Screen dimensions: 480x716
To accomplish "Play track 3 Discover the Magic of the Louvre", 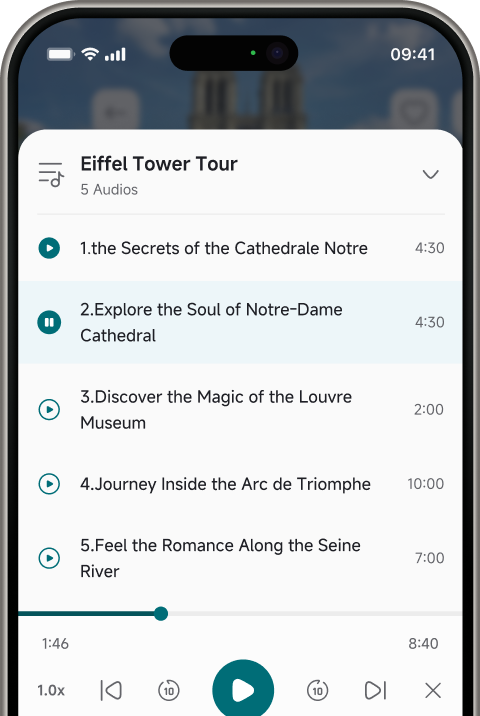I will [x=49, y=409].
